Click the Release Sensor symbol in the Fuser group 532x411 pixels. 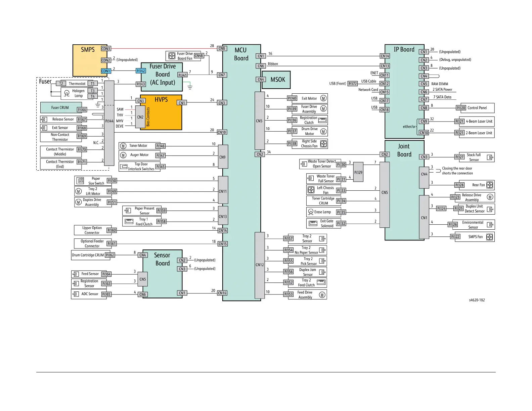pyautogui.click(x=44, y=119)
